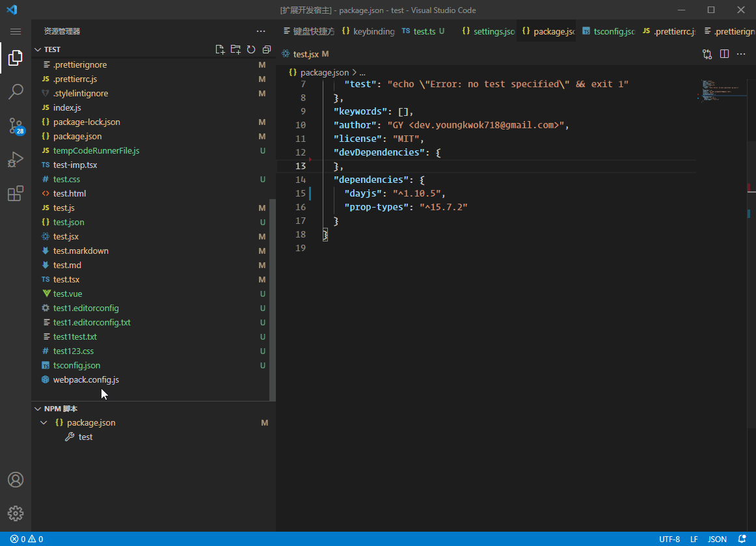Viewport: 756px width, 546px height.
Task: Switch to the keybindings tab
Action: pos(368,31)
